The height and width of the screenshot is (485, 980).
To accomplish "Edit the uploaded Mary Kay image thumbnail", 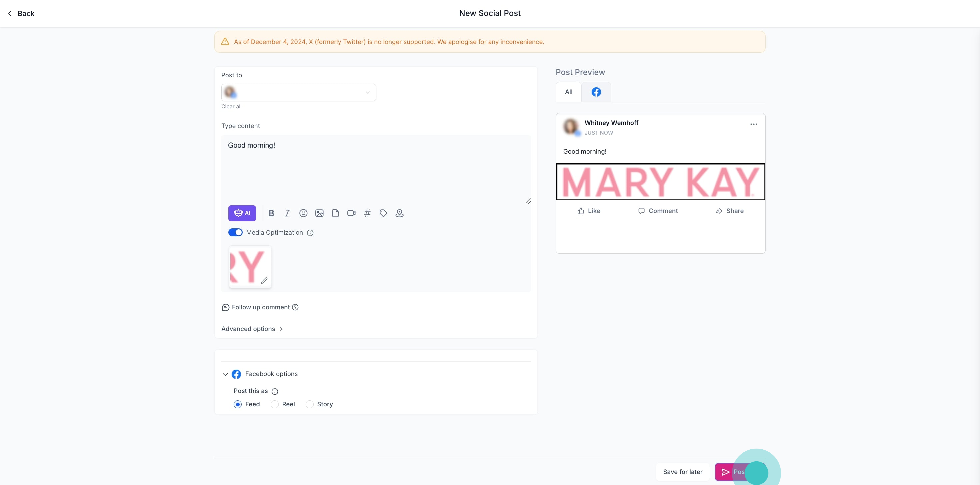I will pos(264,280).
